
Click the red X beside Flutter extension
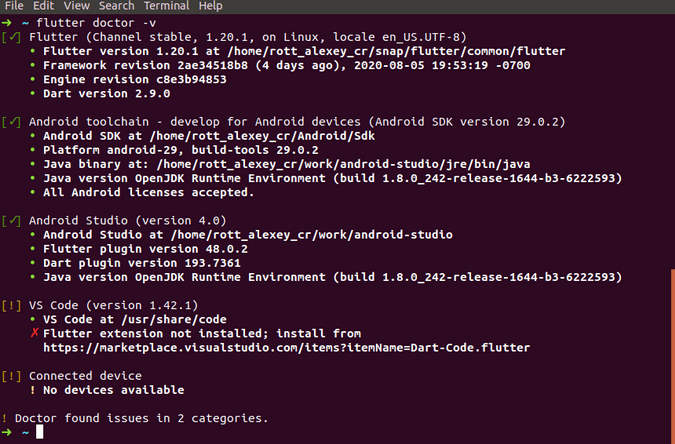point(34,333)
